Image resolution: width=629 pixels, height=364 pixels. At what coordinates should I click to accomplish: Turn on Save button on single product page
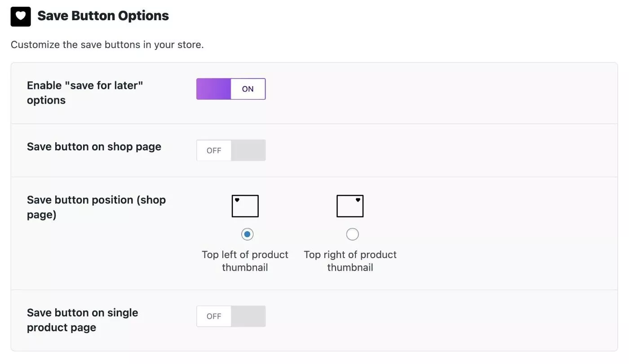[231, 316]
